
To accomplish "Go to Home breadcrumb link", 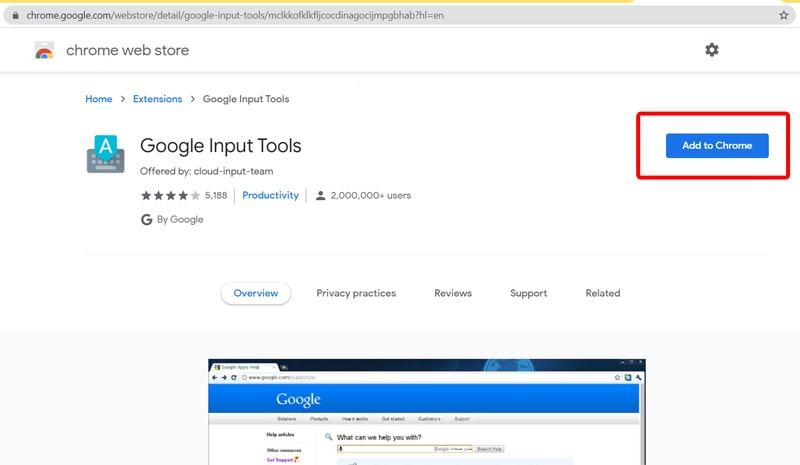I will (x=98, y=99).
